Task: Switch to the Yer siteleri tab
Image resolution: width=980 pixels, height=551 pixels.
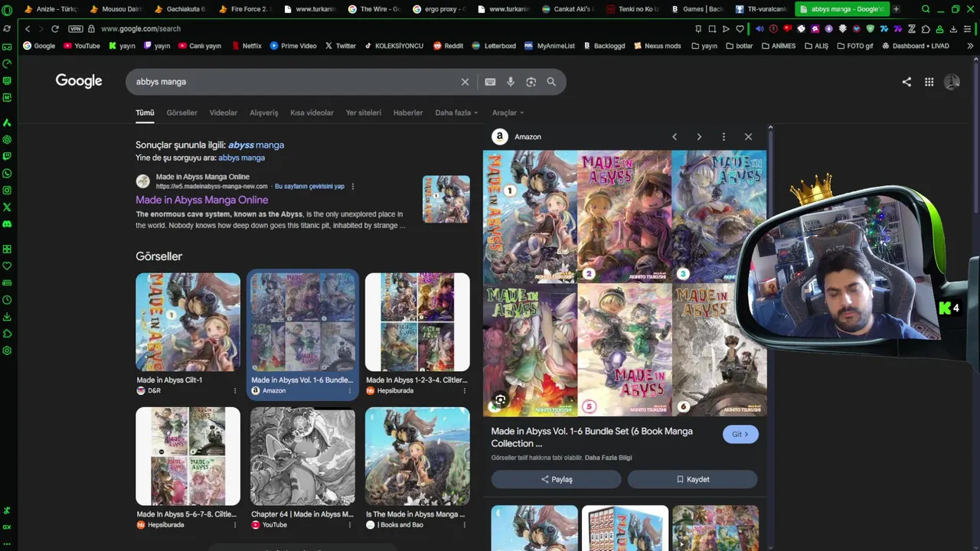Action: [364, 112]
